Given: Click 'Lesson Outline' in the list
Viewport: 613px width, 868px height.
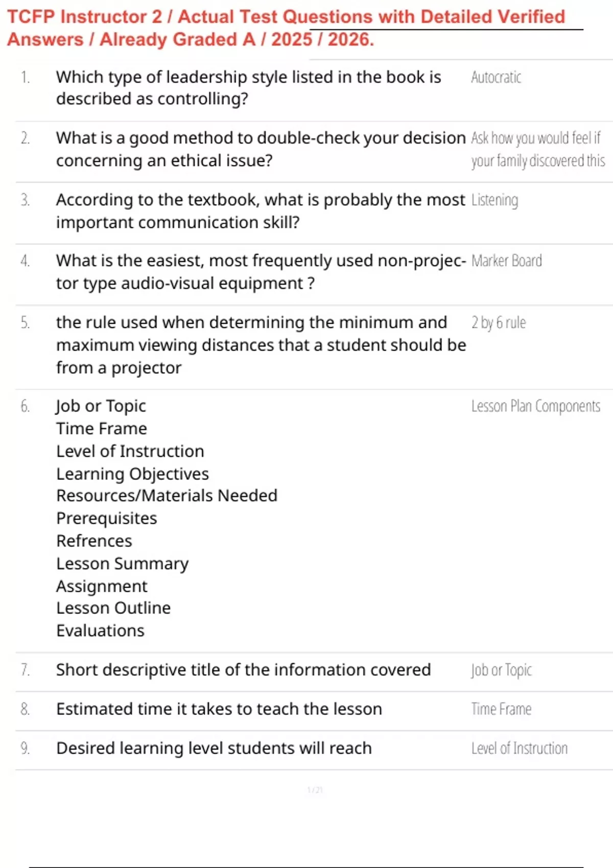Looking at the screenshot, I should tap(113, 608).
